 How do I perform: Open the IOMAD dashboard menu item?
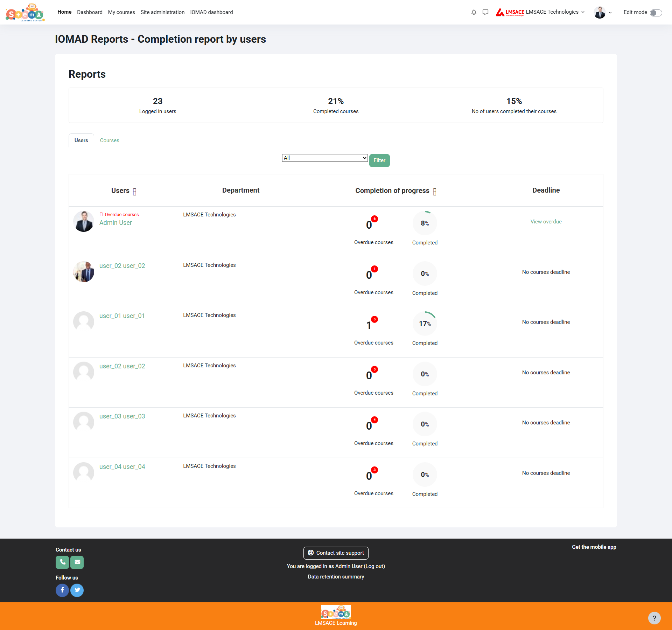211,12
